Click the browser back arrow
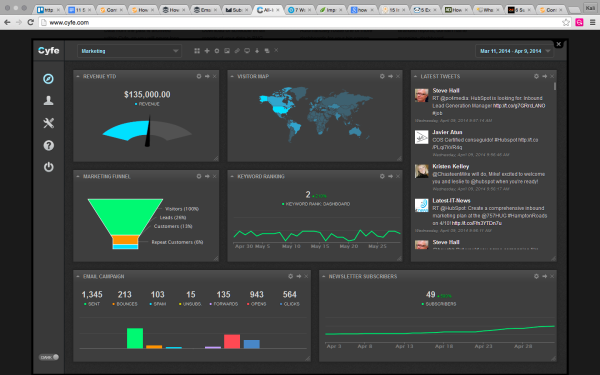This screenshot has width=600, height=375. tap(7, 23)
